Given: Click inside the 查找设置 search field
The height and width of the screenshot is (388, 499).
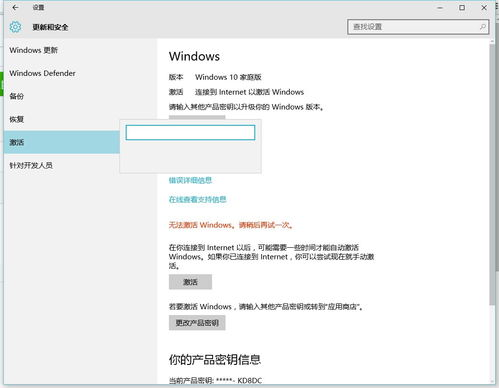Looking at the screenshot, I should coord(418,27).
